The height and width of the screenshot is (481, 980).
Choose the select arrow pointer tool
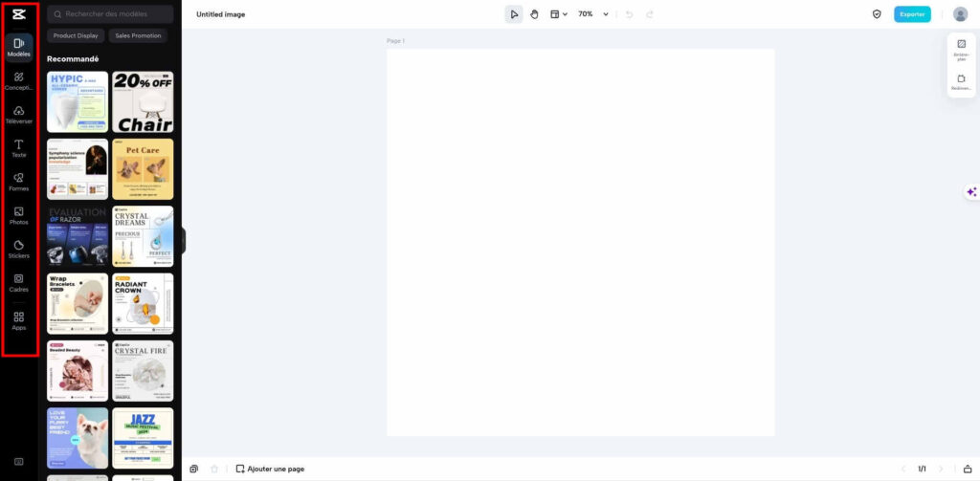pos(514,14)
